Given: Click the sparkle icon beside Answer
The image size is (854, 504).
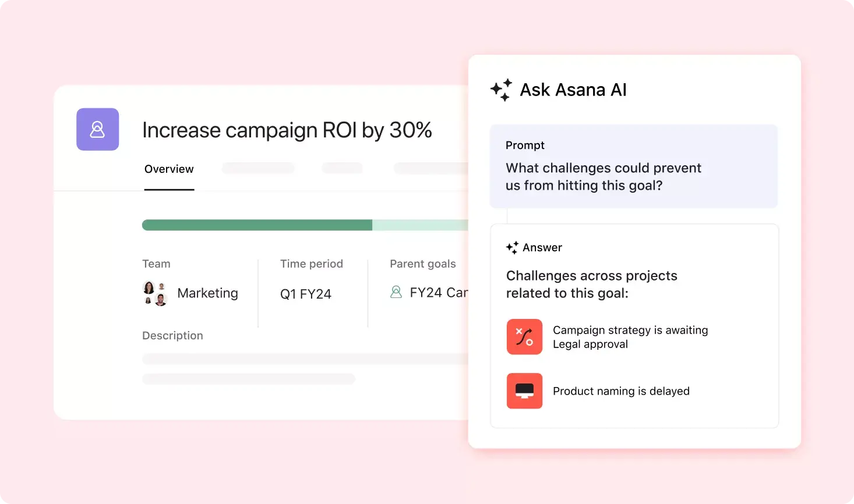Looking at the screenshot, I should point(512,247).
